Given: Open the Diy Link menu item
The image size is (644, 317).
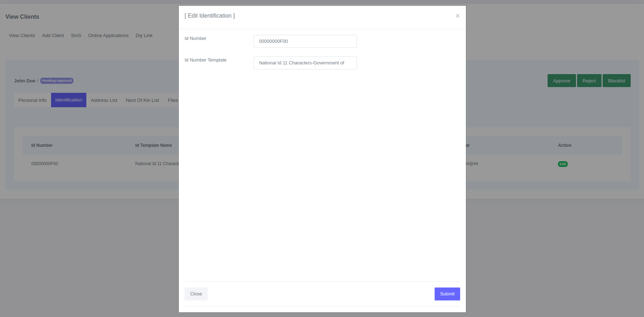Looking at the screenshot, I should pyautogui.click(x=144, y=36).
